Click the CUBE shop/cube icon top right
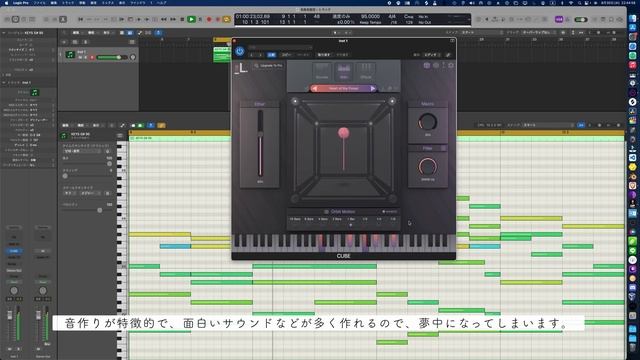The height and width of the screenshot is (360, 640). pos(427,65)
